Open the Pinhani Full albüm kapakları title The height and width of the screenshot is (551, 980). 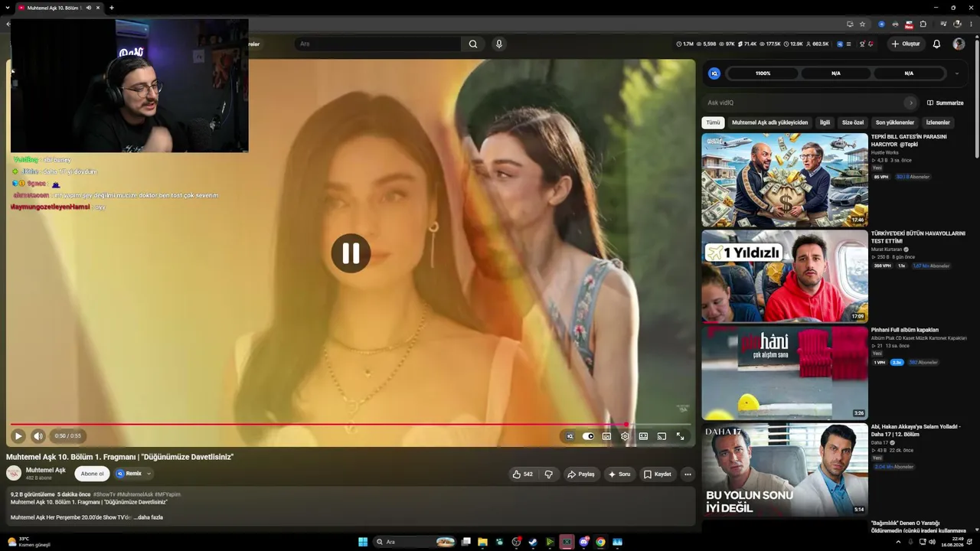905,330
